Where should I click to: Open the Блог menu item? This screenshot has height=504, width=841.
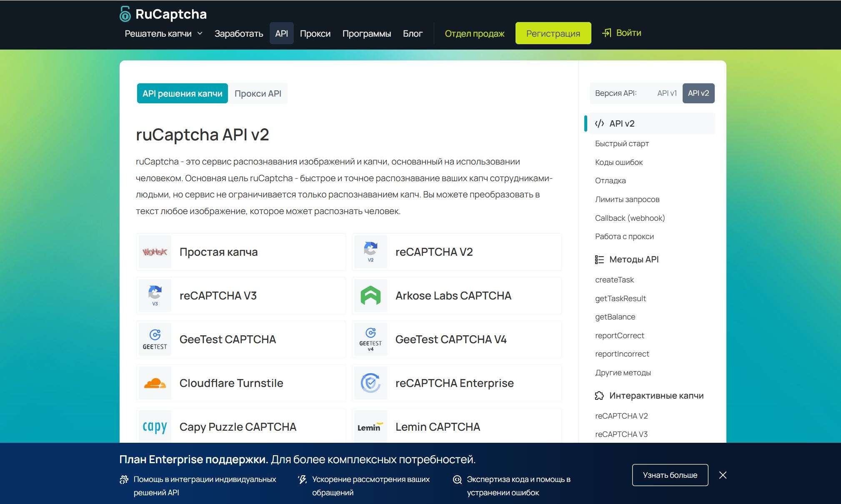412,34
